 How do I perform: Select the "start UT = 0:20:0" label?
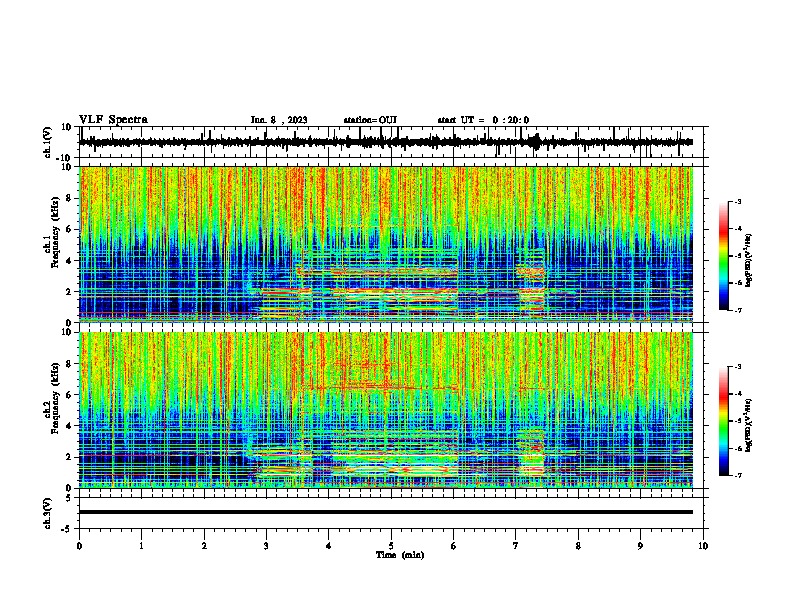tap(483, 120)
